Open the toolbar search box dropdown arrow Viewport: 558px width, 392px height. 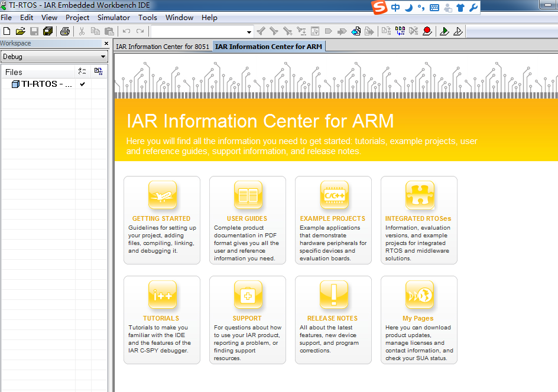(x=249, y=31)
